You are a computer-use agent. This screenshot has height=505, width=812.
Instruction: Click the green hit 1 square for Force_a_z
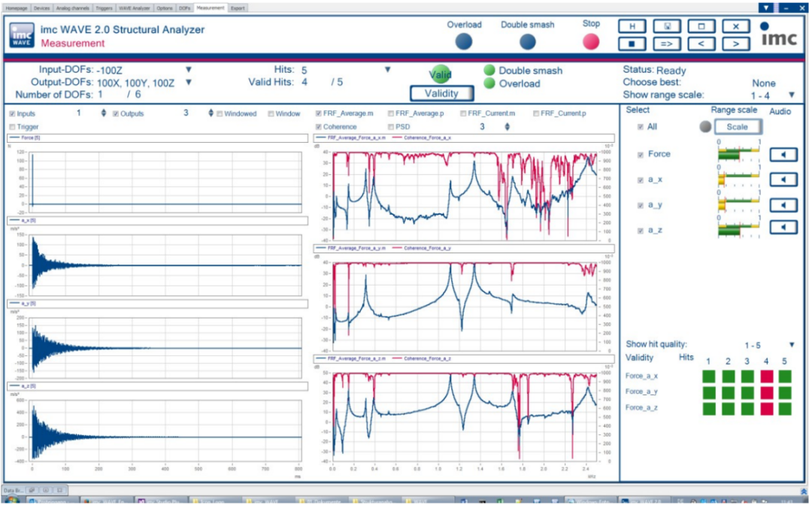pos(709,409)
